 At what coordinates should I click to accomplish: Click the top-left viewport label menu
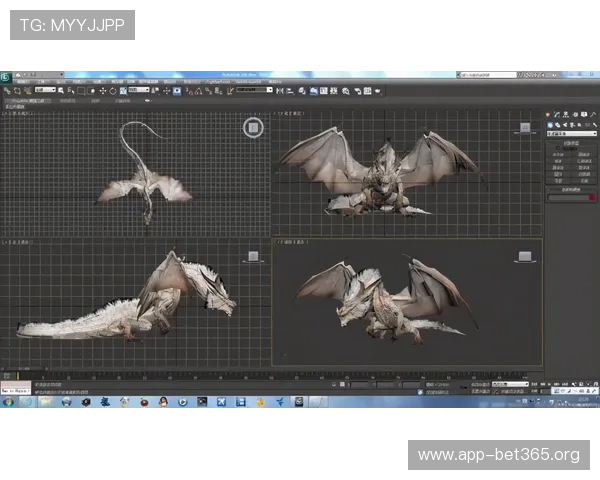[x=20, y=113]
